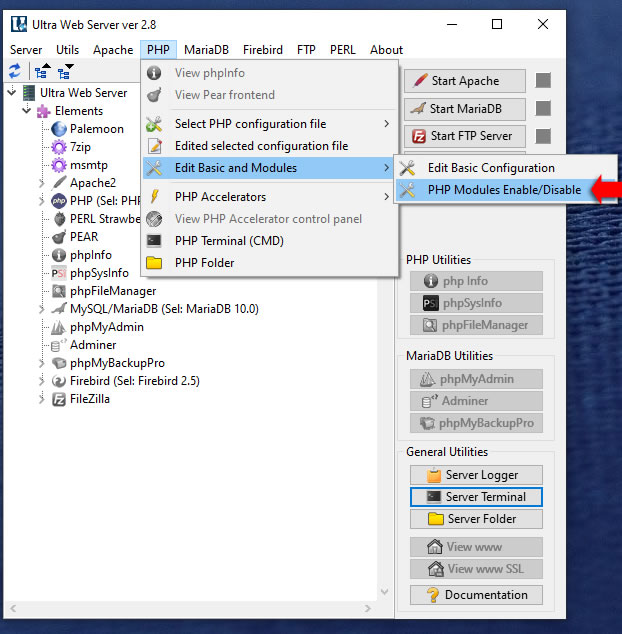Click the PHP Accelerators lightning icon

(154, 197)
